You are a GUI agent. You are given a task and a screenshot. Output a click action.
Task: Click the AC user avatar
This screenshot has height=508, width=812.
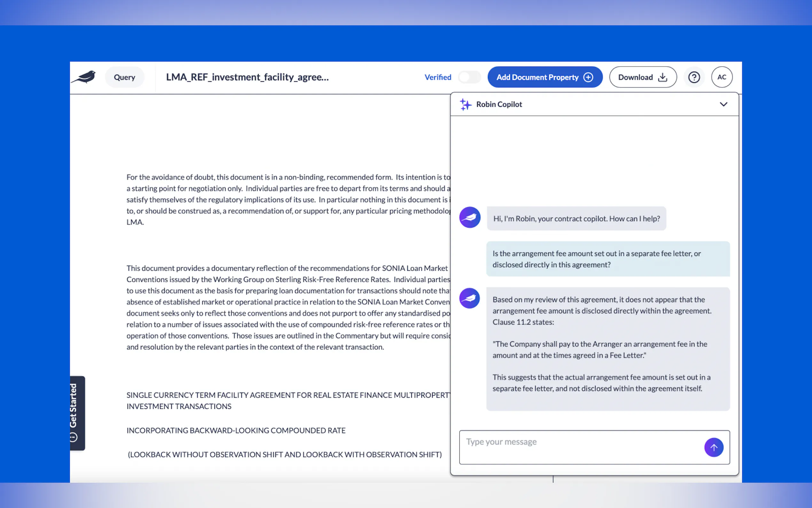coord(721,77)
